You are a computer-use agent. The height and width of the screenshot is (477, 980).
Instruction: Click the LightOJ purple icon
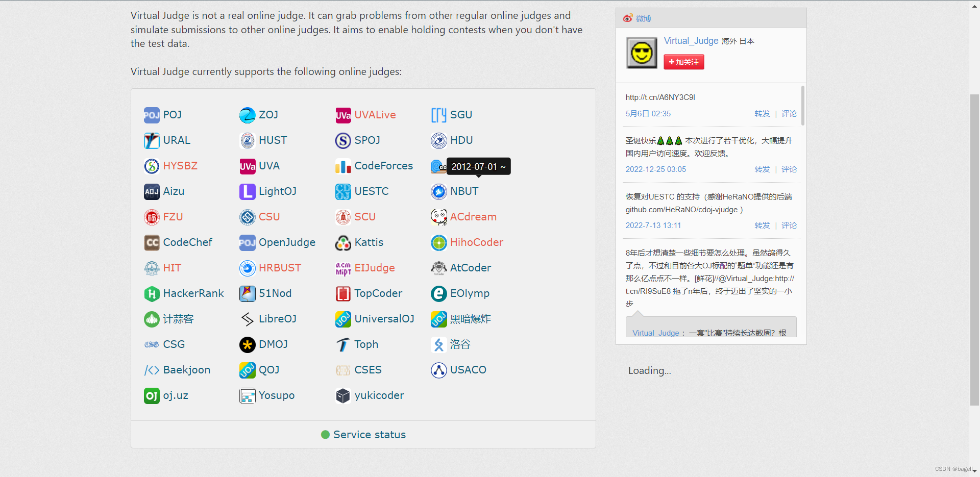coord(247,191)
